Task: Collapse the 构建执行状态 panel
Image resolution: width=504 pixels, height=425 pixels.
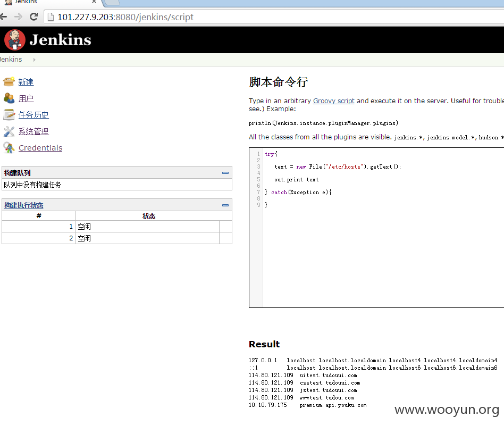Action: pyautogui.click(x=225, y=205)
